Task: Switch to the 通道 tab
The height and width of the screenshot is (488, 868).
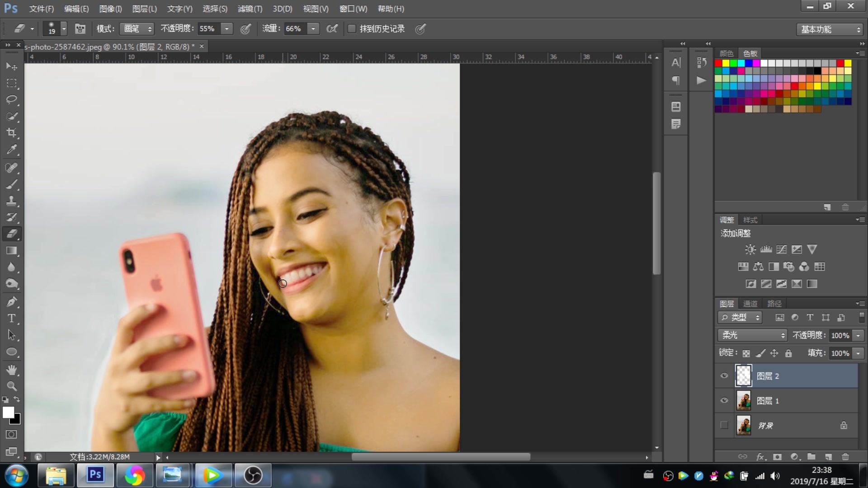Action: (750, 304)
